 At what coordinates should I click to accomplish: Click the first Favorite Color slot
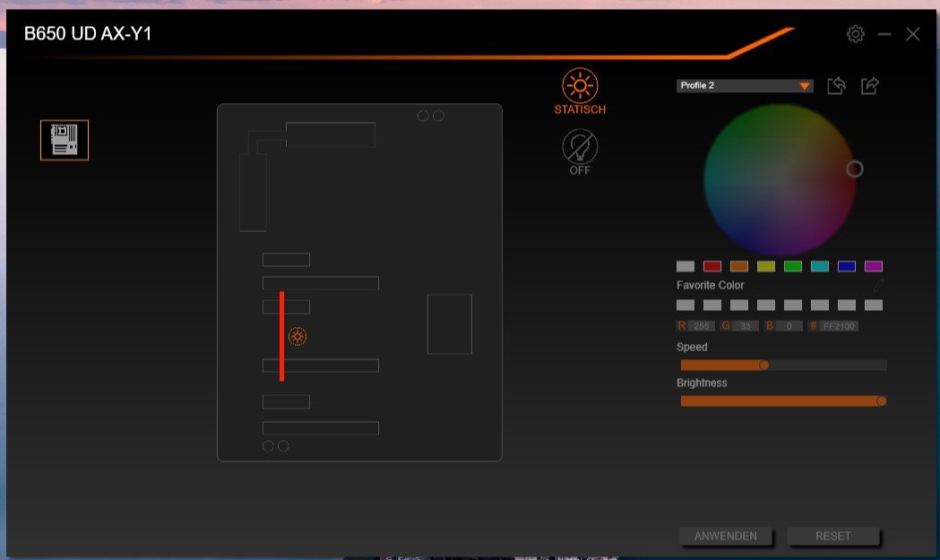686,306
